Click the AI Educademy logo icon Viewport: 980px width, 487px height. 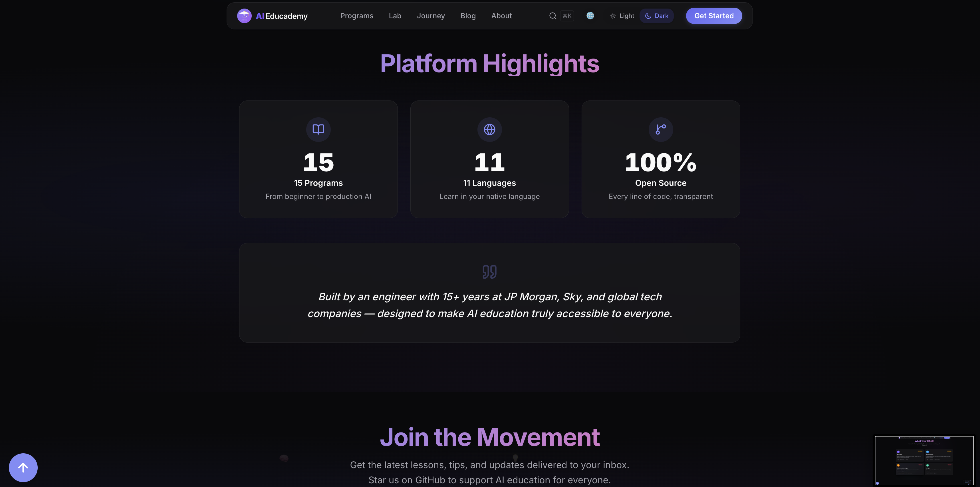tap(244, 16)
